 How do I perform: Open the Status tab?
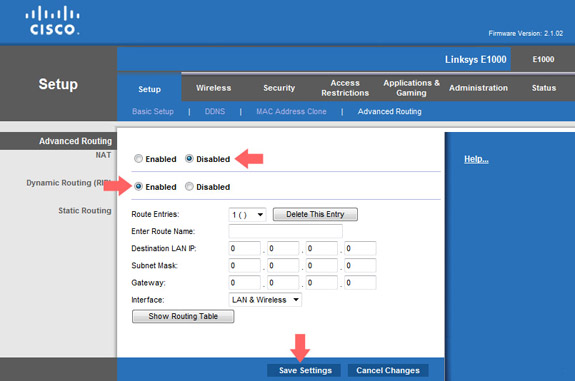pos(544,88)
